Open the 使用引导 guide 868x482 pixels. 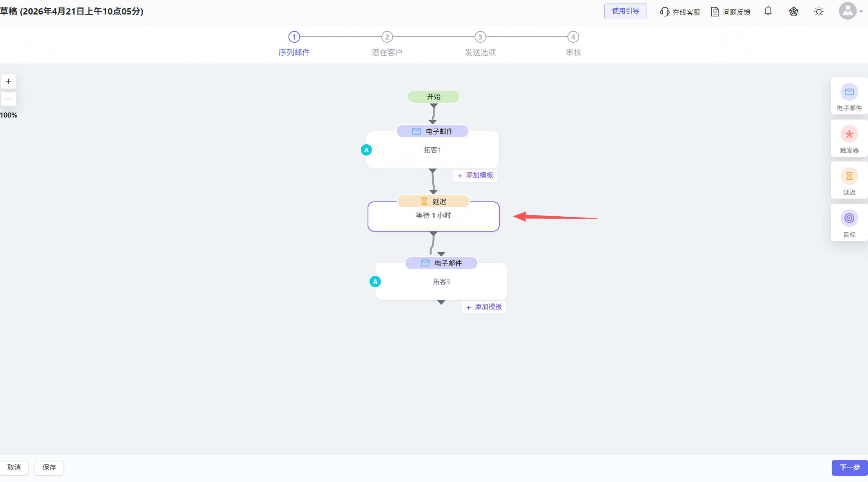pyautogui.click(x=625, y=11)
